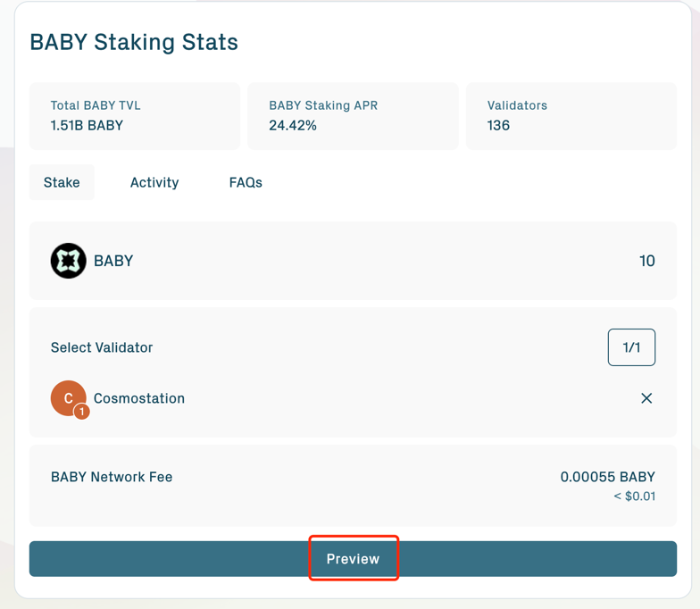Open the Activity tab
The height and width of the screenshot is (609, 700).
154,182
